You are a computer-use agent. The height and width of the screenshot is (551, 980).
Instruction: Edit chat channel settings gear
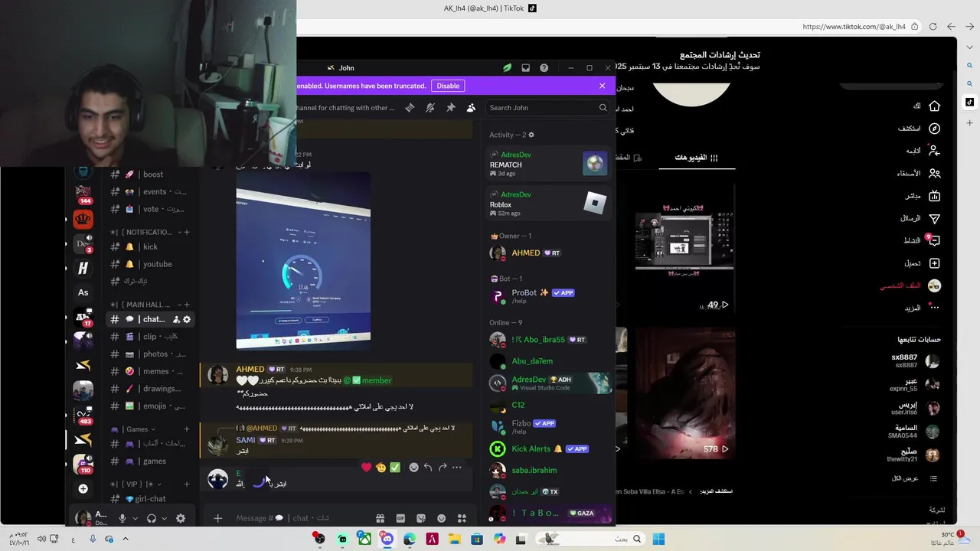pyautogui.click(x=187, y=319)
